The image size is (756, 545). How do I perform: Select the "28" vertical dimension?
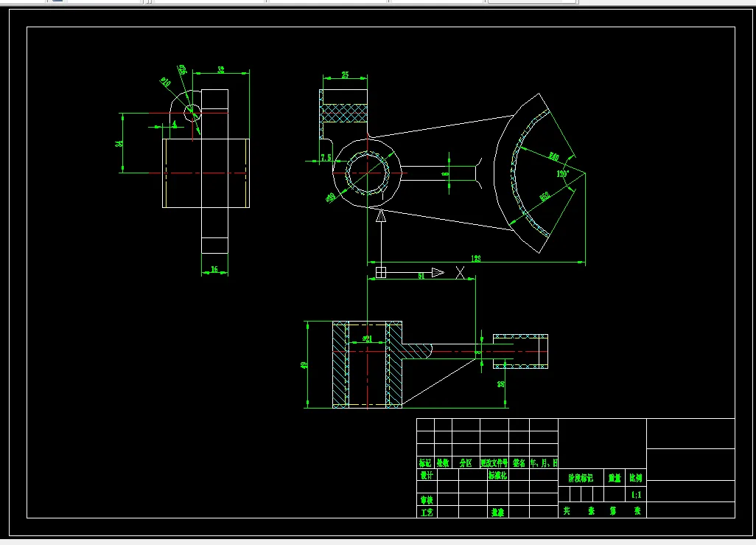[x=502, y=384]
